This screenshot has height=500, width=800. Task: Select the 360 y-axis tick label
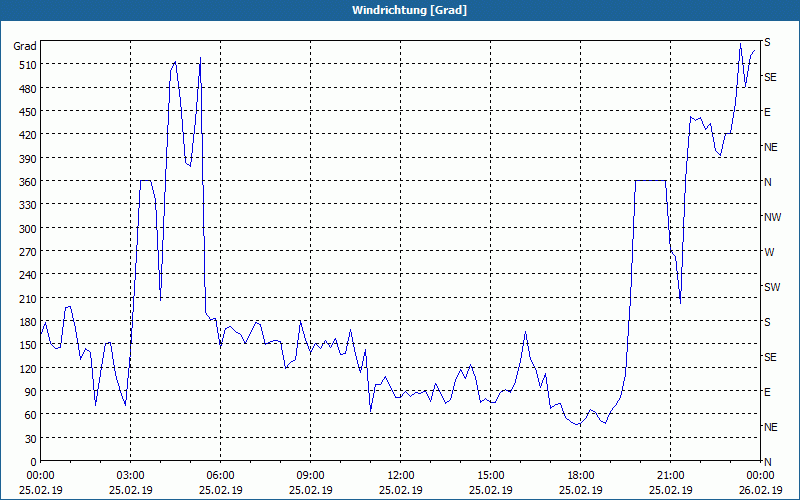pos(28,182)
